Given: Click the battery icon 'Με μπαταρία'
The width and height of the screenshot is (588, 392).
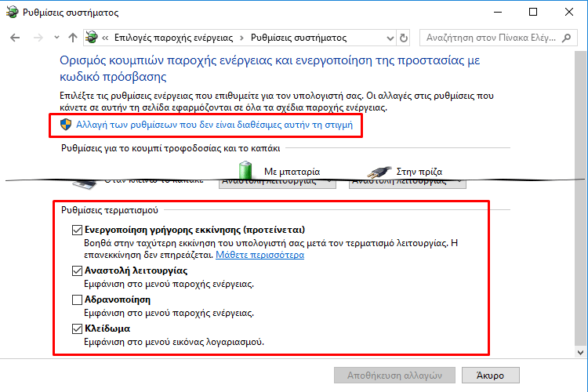Looking at the screenshot, I should 245,170.
